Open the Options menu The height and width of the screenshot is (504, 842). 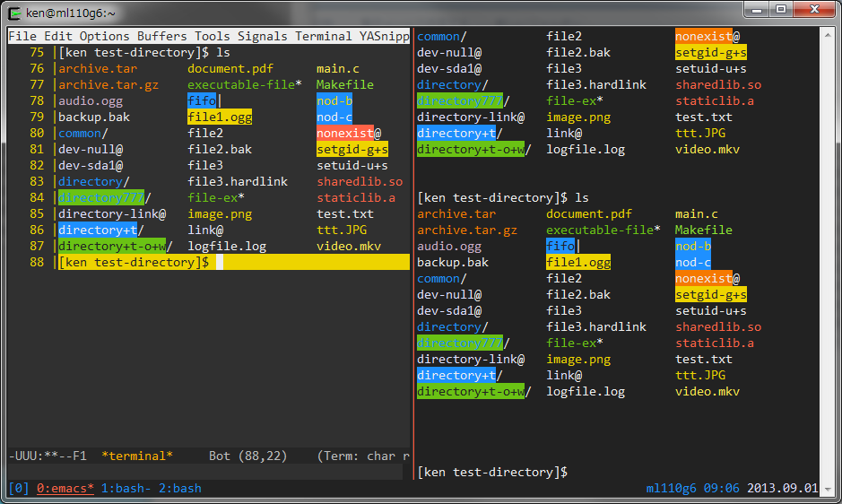tap(105, 36)
